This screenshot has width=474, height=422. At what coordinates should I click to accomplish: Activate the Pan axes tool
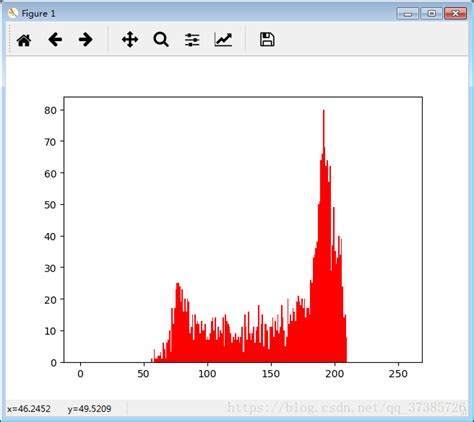[130, 40]
